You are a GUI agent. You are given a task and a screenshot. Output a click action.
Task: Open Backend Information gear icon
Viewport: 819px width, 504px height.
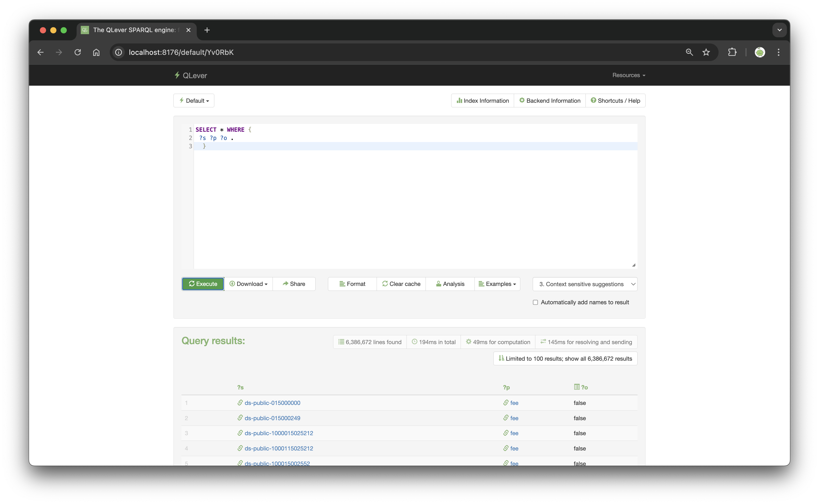(522, 101)
